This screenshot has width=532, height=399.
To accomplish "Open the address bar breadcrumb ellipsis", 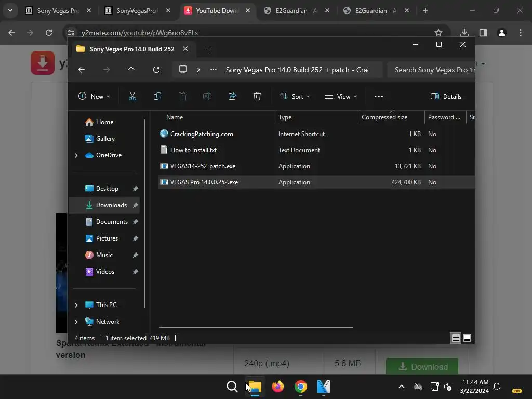I will pos(214,69).
